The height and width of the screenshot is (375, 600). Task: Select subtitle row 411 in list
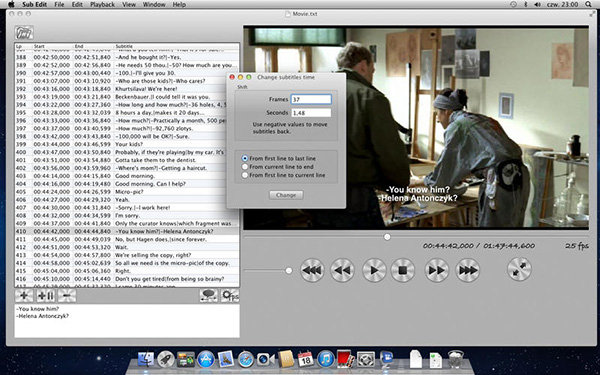click(127, 240)
